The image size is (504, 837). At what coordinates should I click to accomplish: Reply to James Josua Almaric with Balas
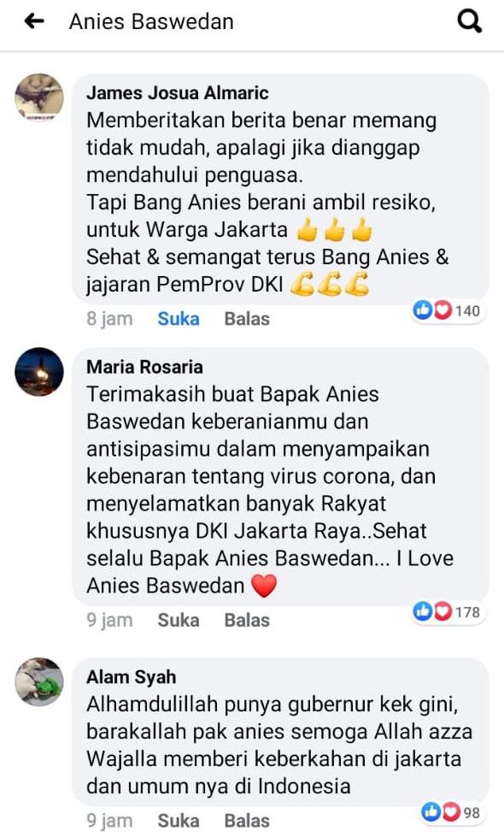pyautogui.click(x=247, y=319)
